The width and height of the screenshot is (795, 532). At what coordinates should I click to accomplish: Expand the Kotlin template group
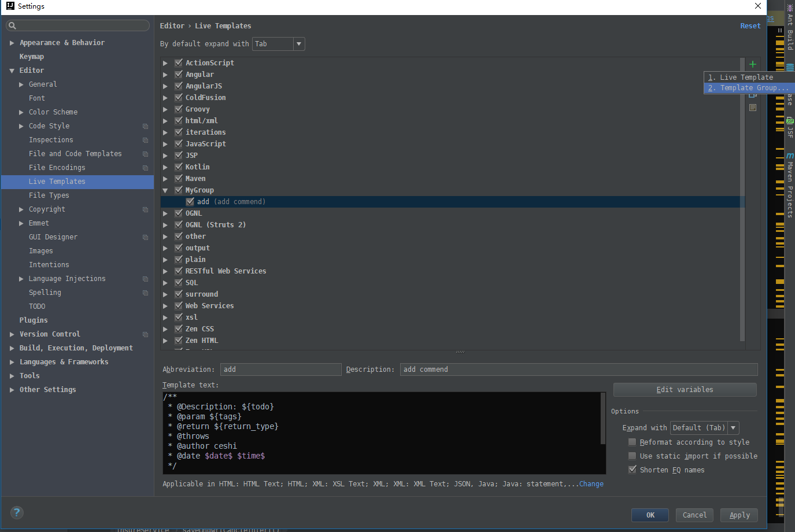tap(165, 167)
